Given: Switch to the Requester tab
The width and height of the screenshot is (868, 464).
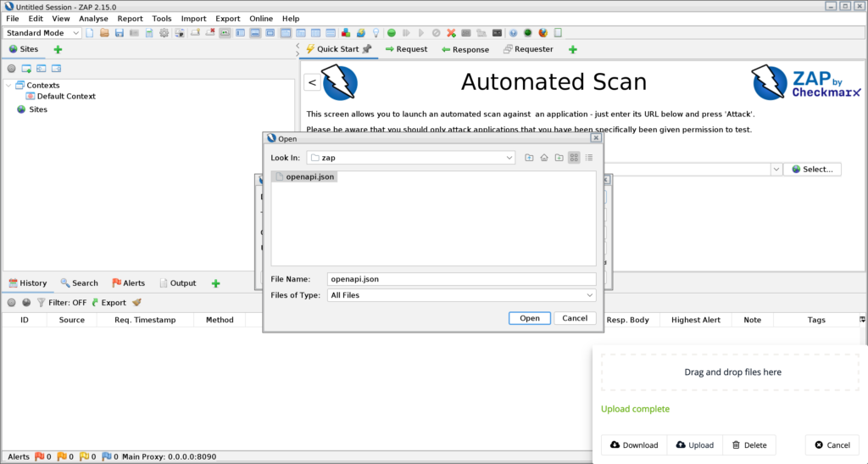Looking at the screenshot, I should [x=528, y=49].
